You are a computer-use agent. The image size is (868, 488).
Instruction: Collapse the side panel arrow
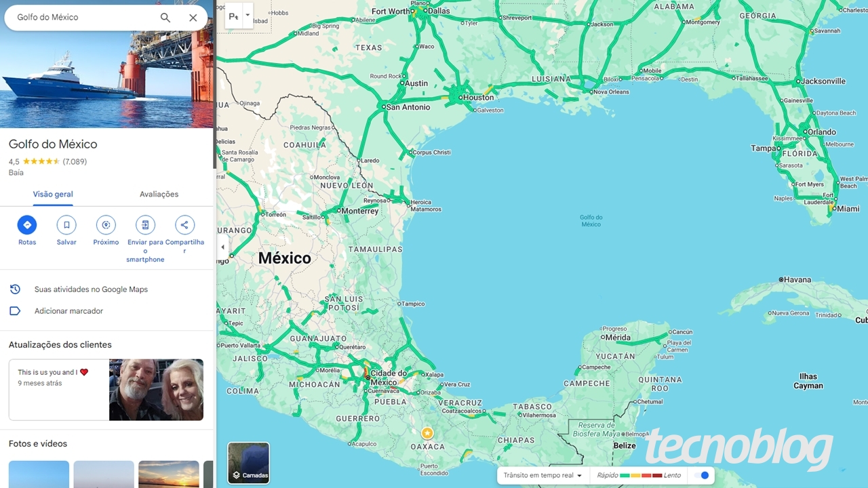222,247
